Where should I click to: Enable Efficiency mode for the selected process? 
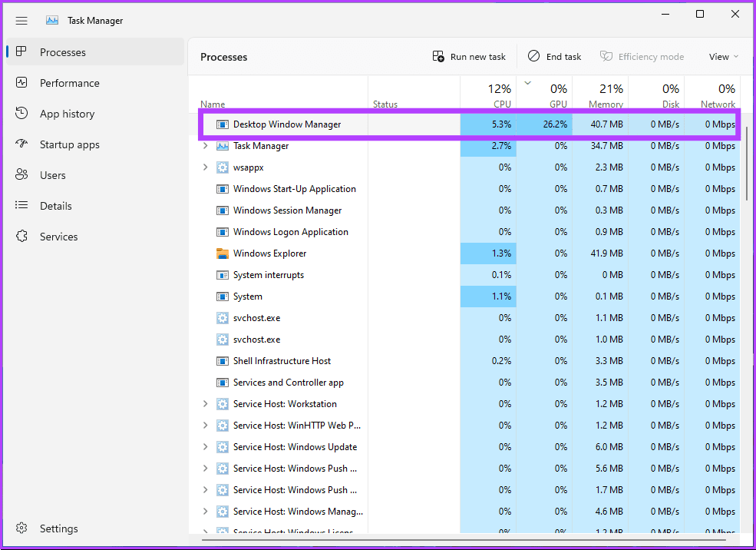coord(642,56)
